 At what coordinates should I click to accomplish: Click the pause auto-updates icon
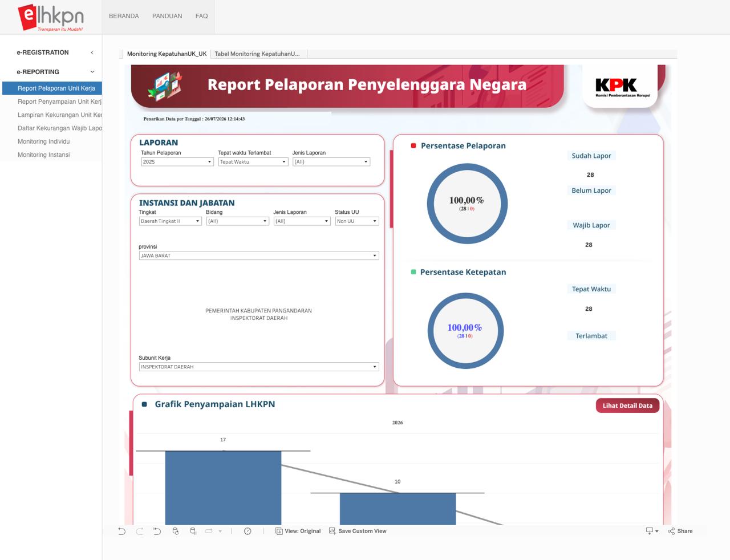[x=193, y=531]
